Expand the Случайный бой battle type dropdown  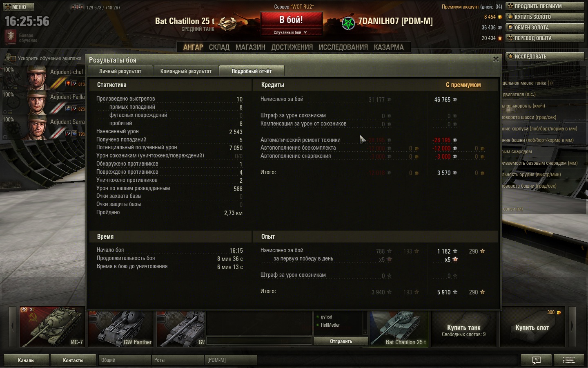291,32
